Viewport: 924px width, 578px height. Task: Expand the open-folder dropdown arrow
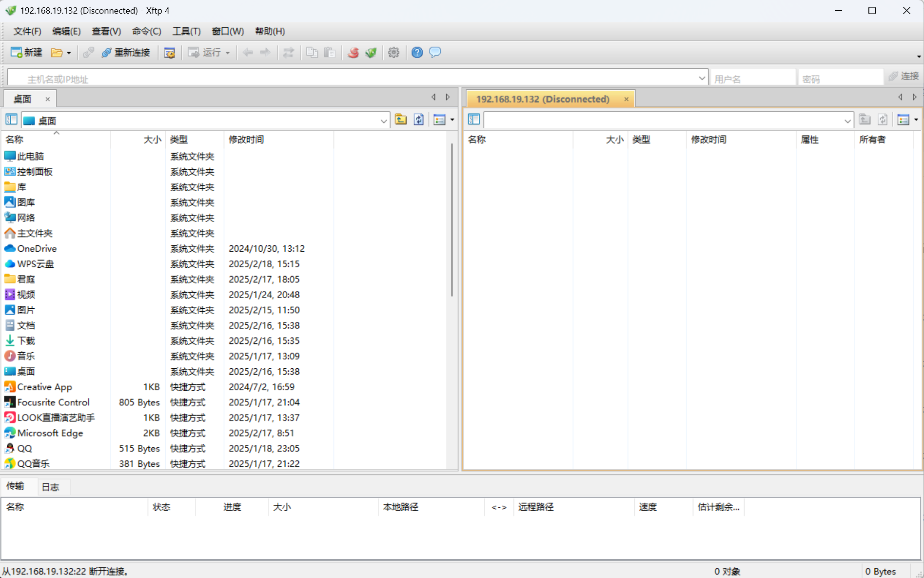69,53
